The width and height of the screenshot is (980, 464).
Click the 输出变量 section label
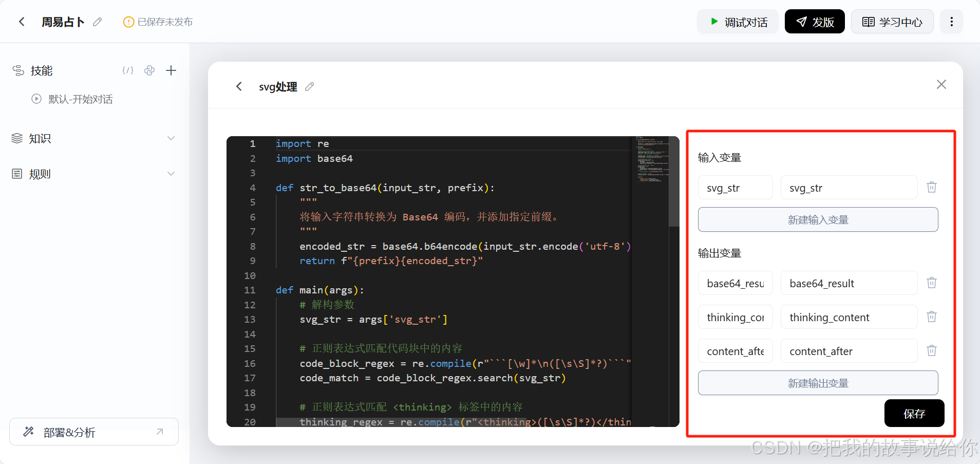pos(719,253)
